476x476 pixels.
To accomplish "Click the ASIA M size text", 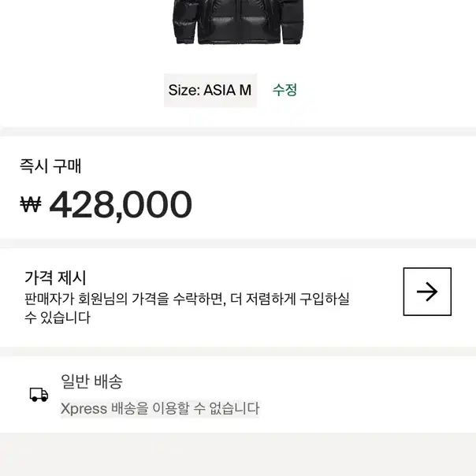I will (x=228, y=90).
